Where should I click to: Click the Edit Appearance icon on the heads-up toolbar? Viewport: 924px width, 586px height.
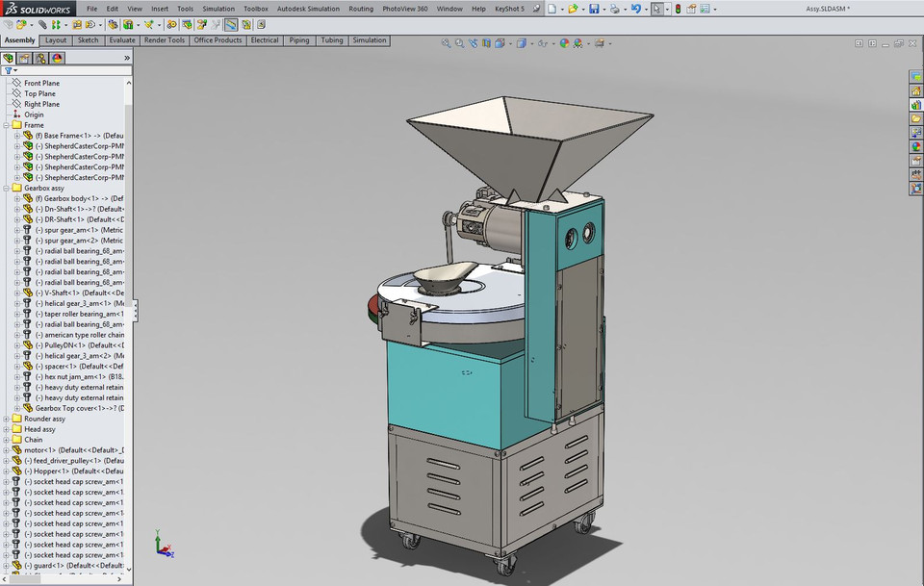(565, 42)
